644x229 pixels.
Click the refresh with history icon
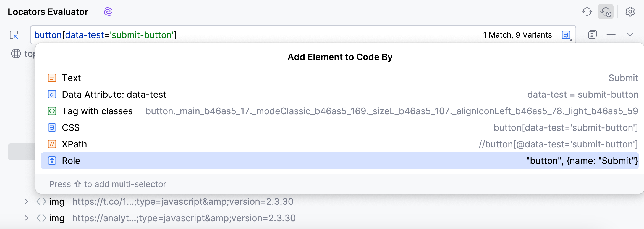pyautogui.click(x=606, y=12)
